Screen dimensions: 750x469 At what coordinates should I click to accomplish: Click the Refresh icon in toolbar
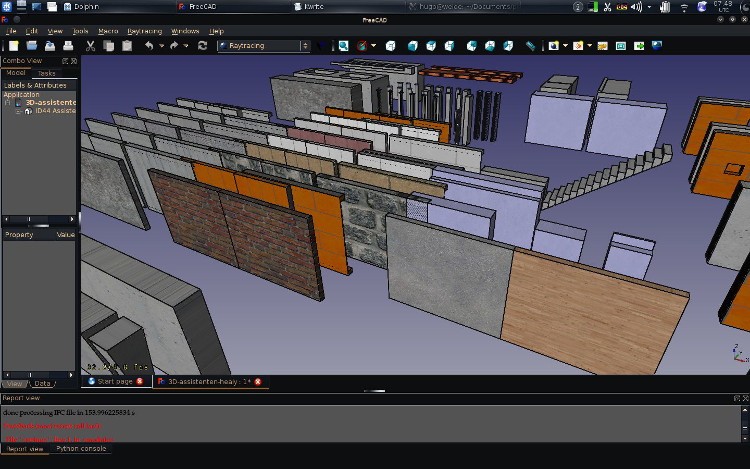click(x=202, y=46)
